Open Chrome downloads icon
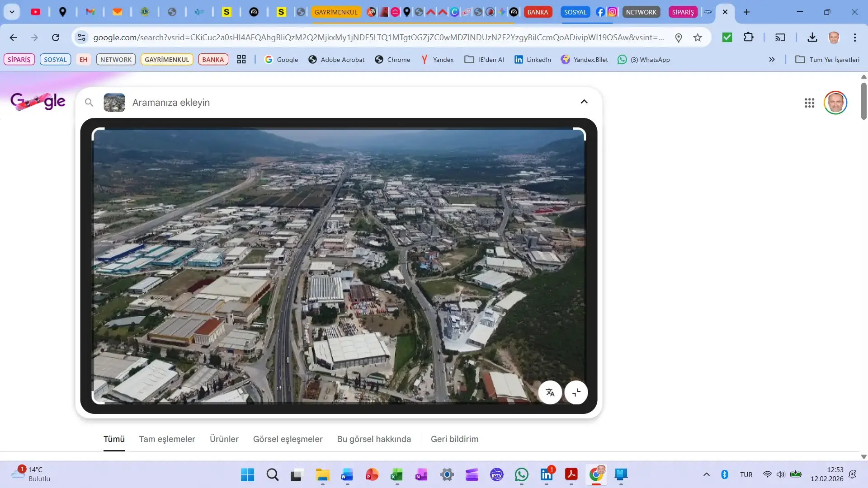Viewport: 868px width, 488px height. [x=812, y=38]
